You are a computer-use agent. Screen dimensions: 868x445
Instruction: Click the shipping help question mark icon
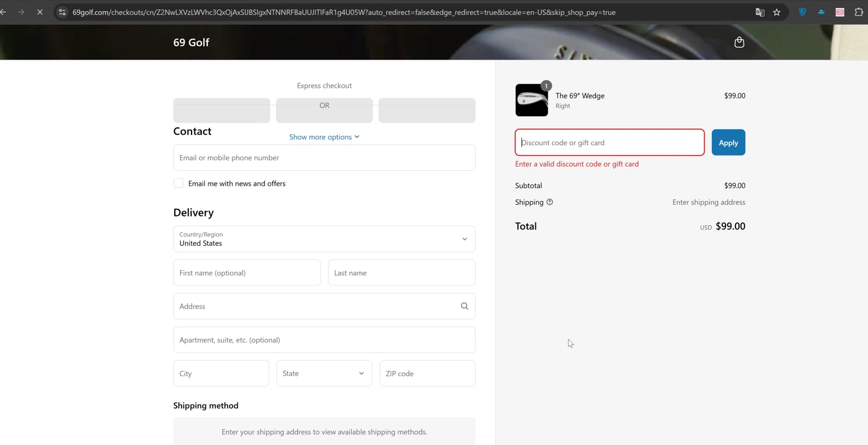tap(550, 202)
